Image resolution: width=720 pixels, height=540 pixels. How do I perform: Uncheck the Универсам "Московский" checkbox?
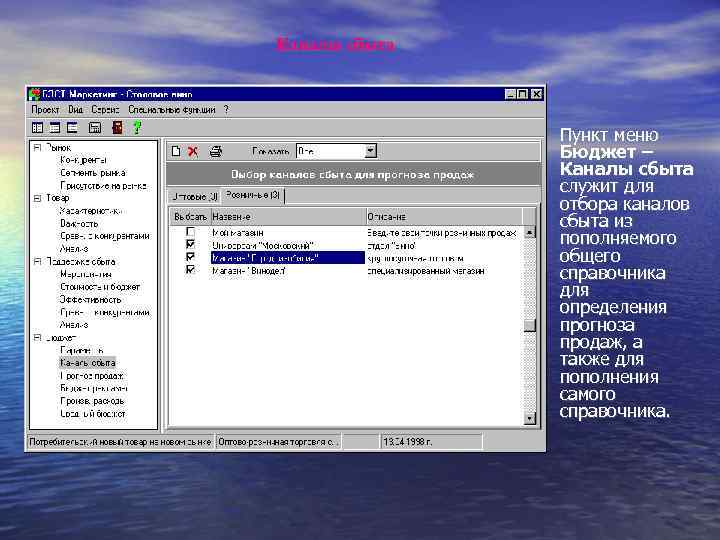point(190,244)
